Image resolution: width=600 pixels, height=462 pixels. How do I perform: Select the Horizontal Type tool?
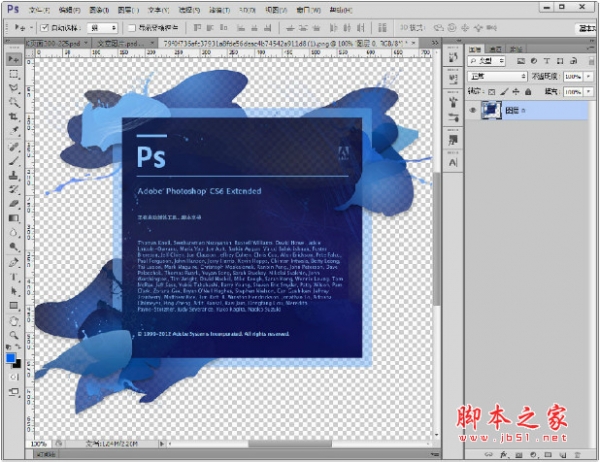14,277
